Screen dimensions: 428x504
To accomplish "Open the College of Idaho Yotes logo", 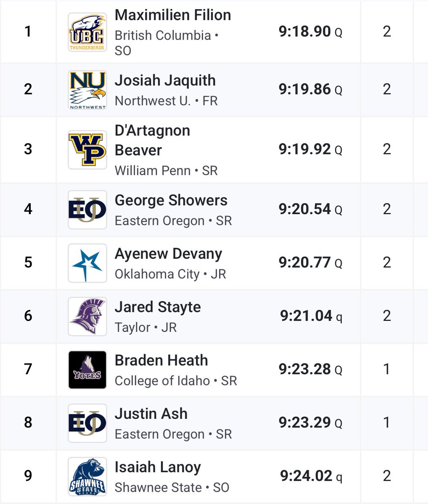I will tap(87, 370).
